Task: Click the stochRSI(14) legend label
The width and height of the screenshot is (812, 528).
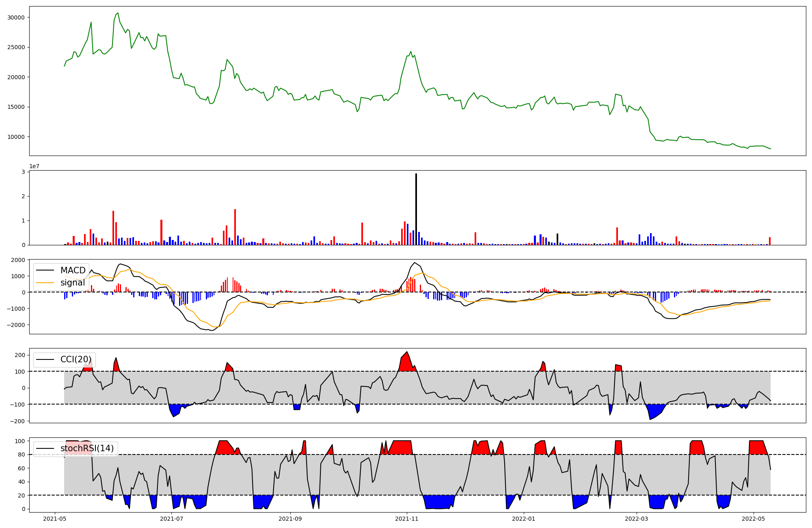Action: pyautogui.click(x=87, y=448)
